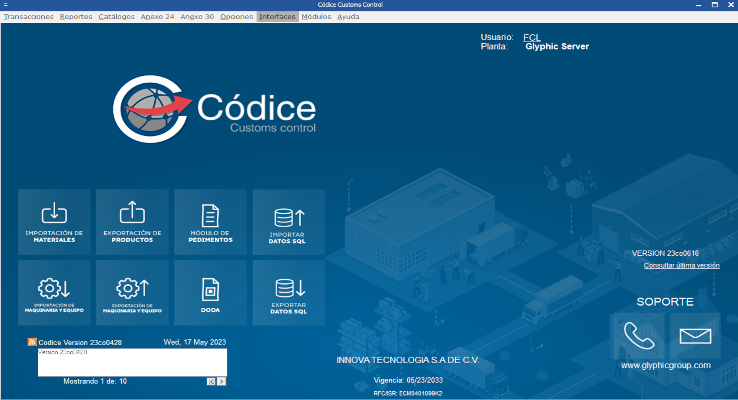Click the Codice Version 23co0428 headline
Screen dimensions: 738x400
point(80,343)
